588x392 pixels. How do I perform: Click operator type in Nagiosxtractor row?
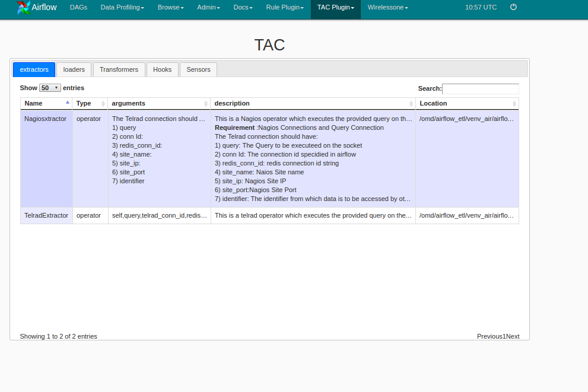[88, 119]
